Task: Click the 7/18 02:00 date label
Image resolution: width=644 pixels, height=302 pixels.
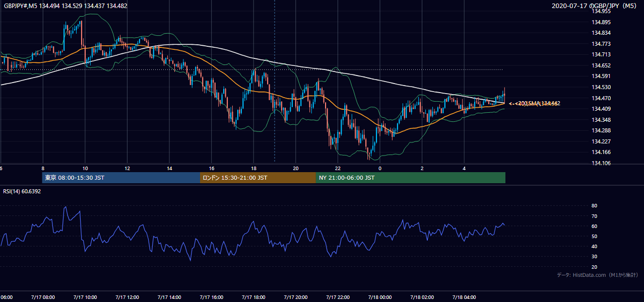Action: (422, 297)
